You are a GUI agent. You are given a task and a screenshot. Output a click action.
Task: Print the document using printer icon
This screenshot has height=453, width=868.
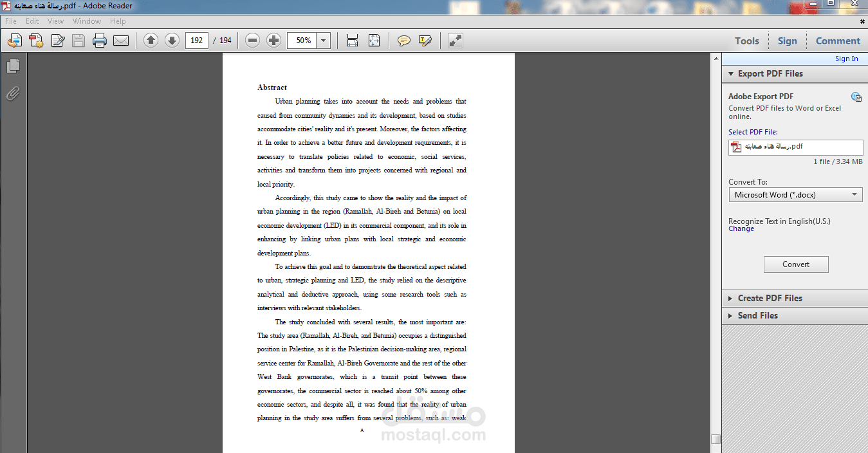[x=99, y=41]
